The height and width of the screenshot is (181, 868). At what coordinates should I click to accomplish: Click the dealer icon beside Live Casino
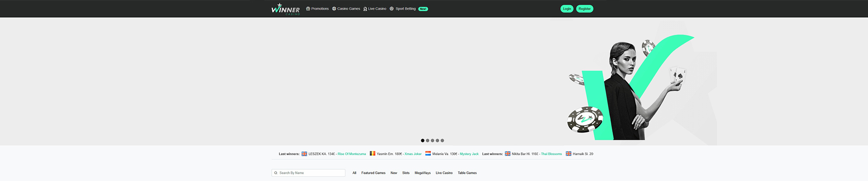[365, 9]
